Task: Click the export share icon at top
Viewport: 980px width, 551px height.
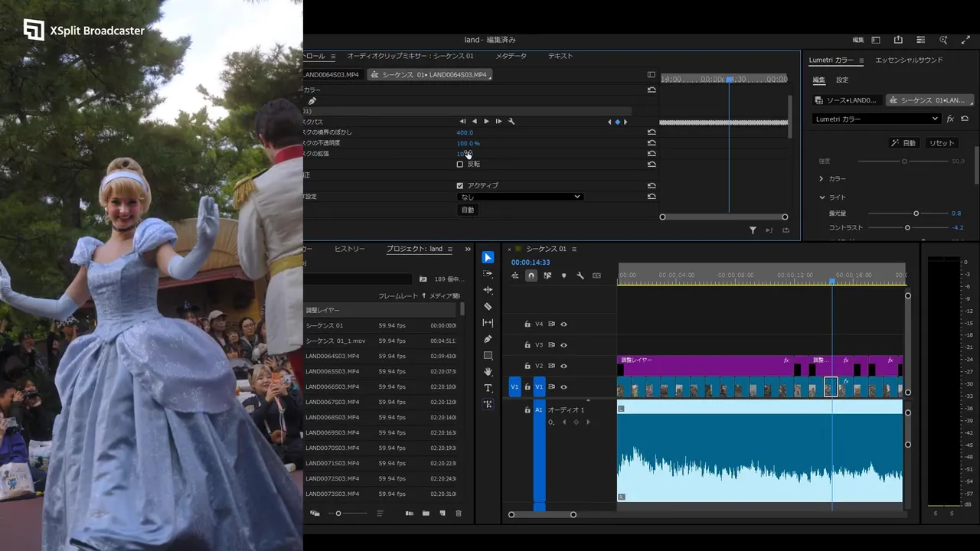Action: (898, 40)
